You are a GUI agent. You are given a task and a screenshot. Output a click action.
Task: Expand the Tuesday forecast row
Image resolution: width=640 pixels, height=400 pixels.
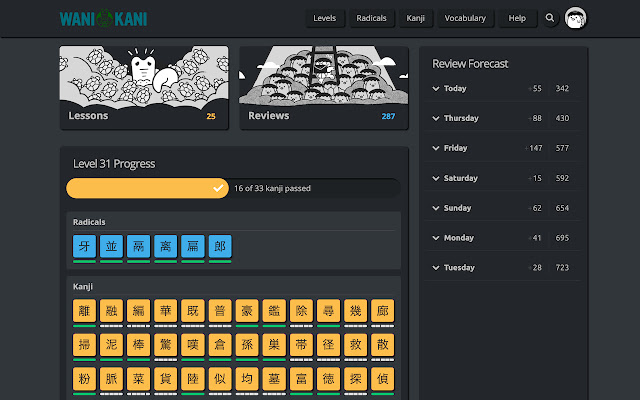[436, 267]
